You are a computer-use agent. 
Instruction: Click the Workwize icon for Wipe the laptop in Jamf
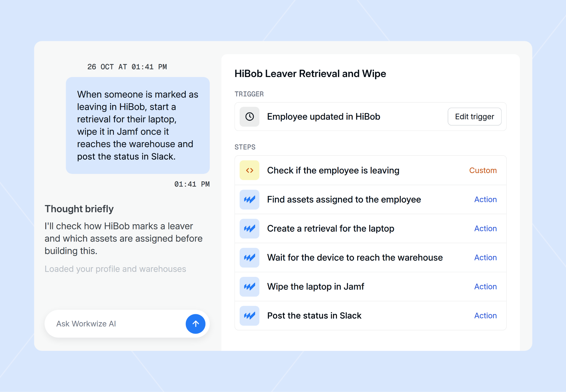click(x=249, y=287)
